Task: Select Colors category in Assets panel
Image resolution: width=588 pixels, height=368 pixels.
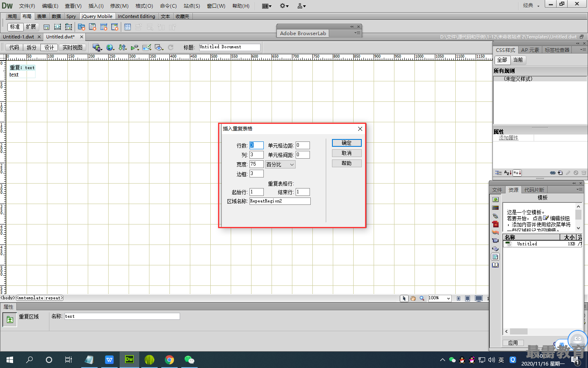Action: pos(495,208)
